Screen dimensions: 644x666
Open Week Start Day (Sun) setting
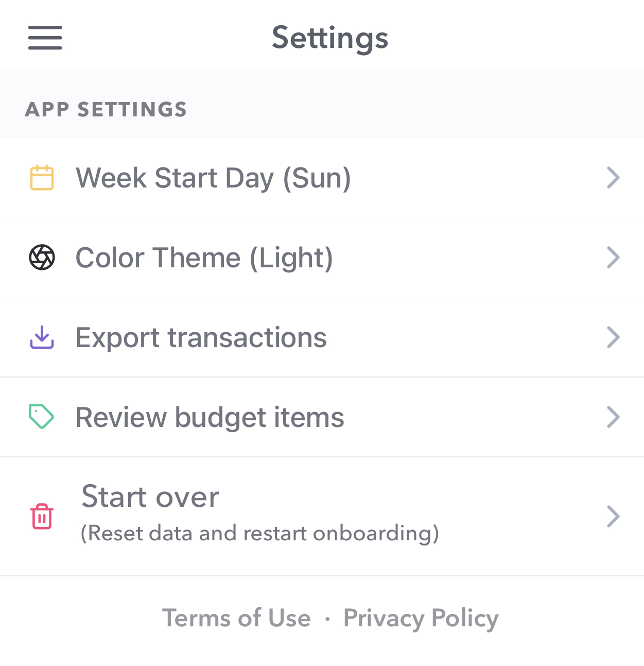322,178
